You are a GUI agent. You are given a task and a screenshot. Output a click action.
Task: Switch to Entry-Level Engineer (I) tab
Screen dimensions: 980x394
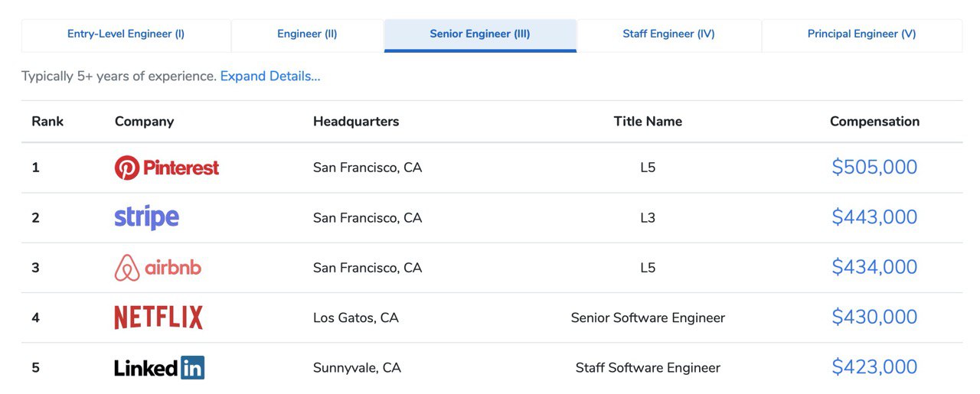point(126,34)
